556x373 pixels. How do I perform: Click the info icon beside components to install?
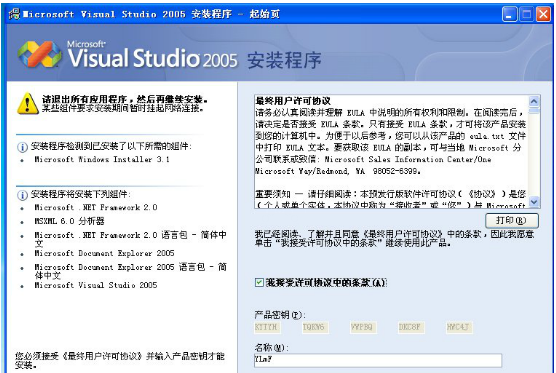[x=22, y=195]
